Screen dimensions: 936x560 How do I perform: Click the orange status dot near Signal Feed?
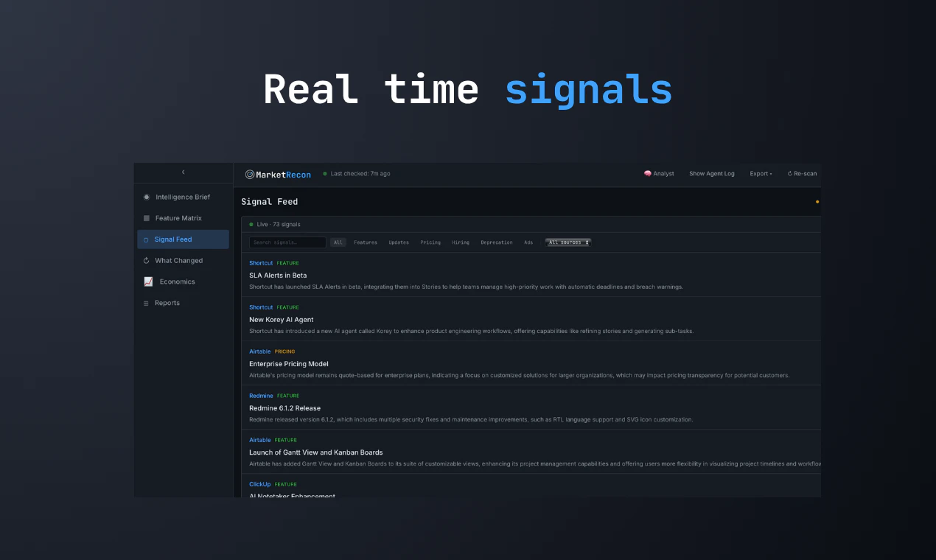click(x=817, y=201)
